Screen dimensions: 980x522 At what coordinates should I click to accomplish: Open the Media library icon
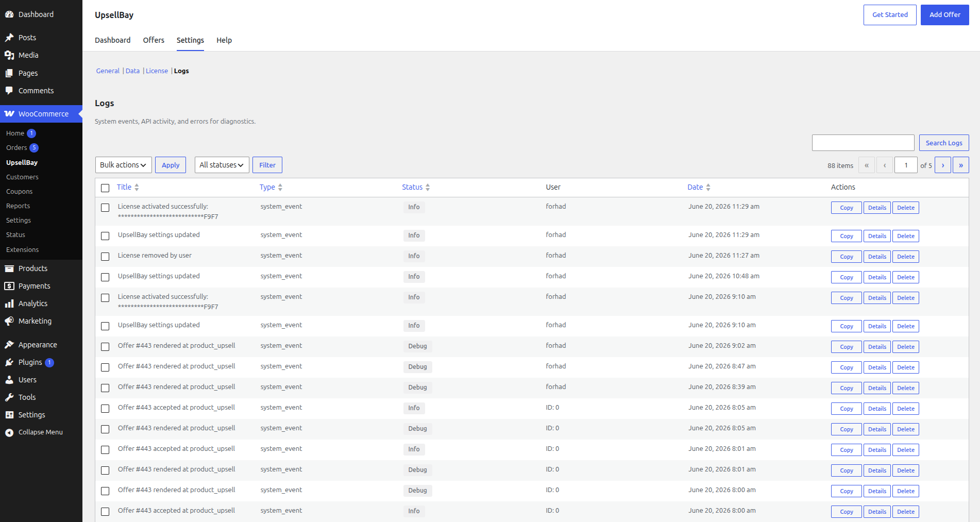point(9,55)
